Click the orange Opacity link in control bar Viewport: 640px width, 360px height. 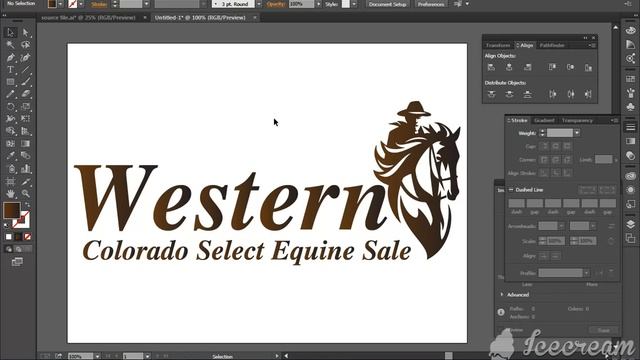click(275, 4)
